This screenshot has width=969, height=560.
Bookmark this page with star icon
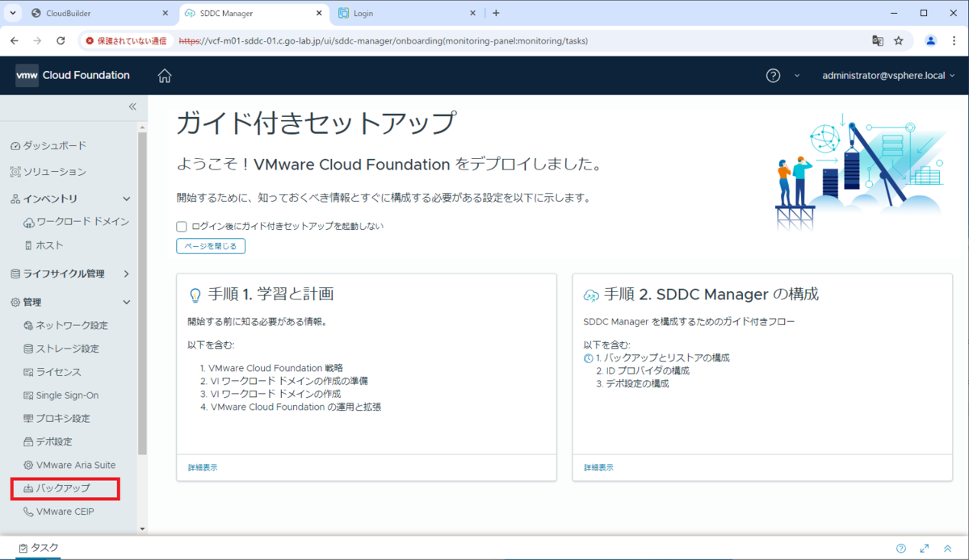[899, 40]
